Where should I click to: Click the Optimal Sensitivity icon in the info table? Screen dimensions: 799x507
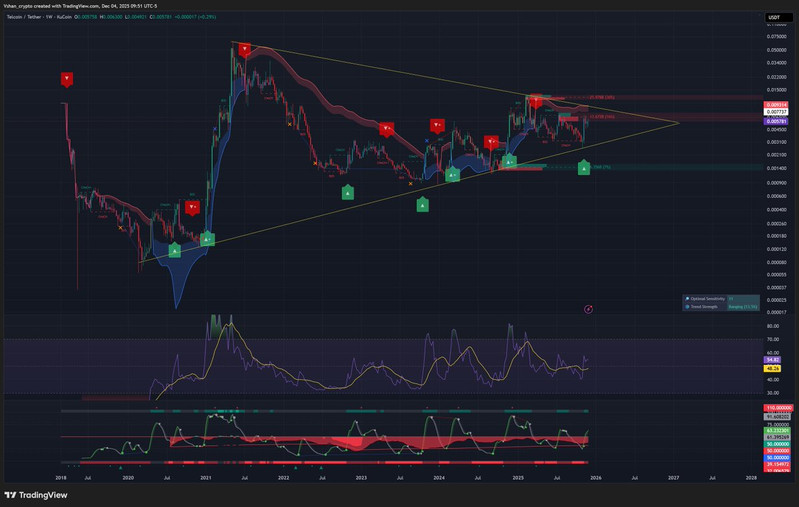pos(687,298)
